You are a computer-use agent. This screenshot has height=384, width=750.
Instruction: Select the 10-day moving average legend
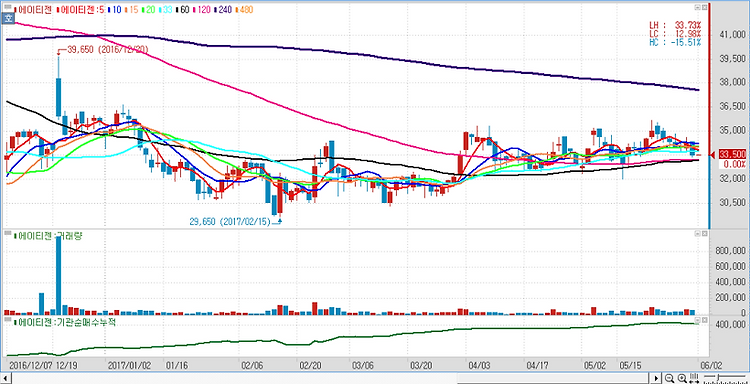click(x=114, y=10)
